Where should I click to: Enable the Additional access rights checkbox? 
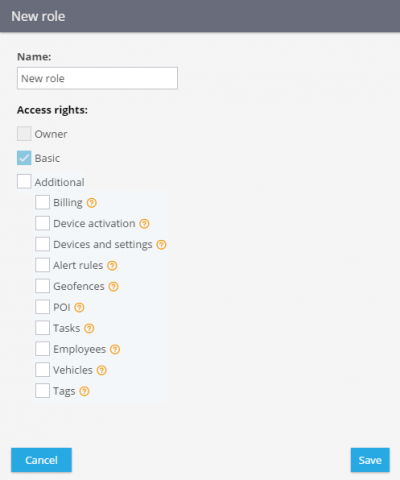click(24, 181)
